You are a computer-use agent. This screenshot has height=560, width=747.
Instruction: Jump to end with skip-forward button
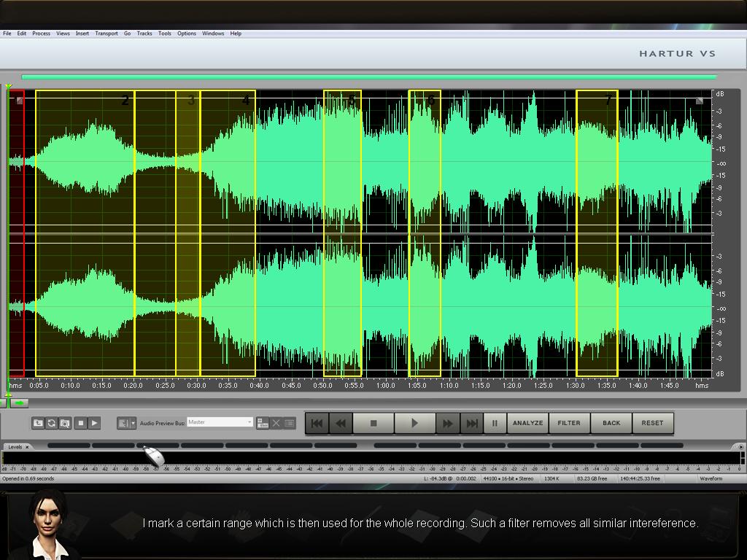point(472,423)
